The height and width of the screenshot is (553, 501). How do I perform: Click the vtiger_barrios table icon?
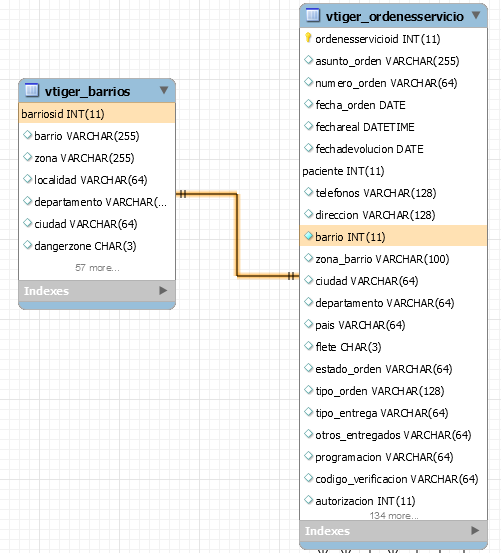coord(32,90)
